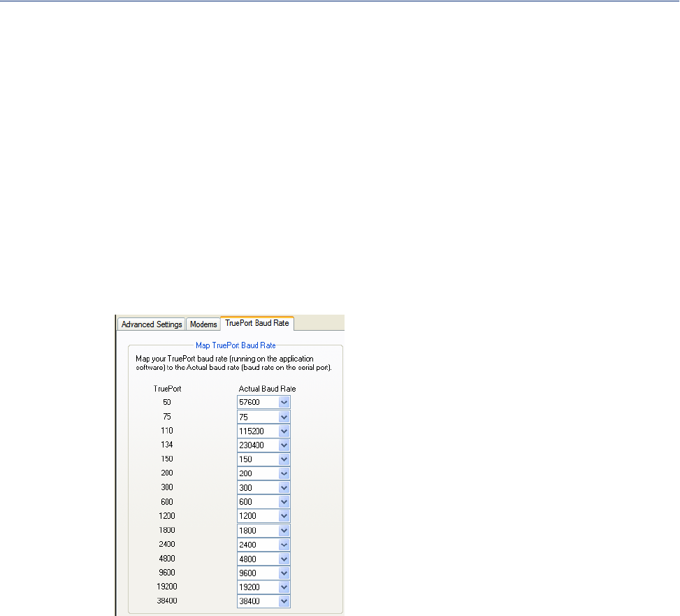This screenshot has width=680, height=616.
Task: Click the TruePort '19200' row label
Action: (x=167, y=587)
